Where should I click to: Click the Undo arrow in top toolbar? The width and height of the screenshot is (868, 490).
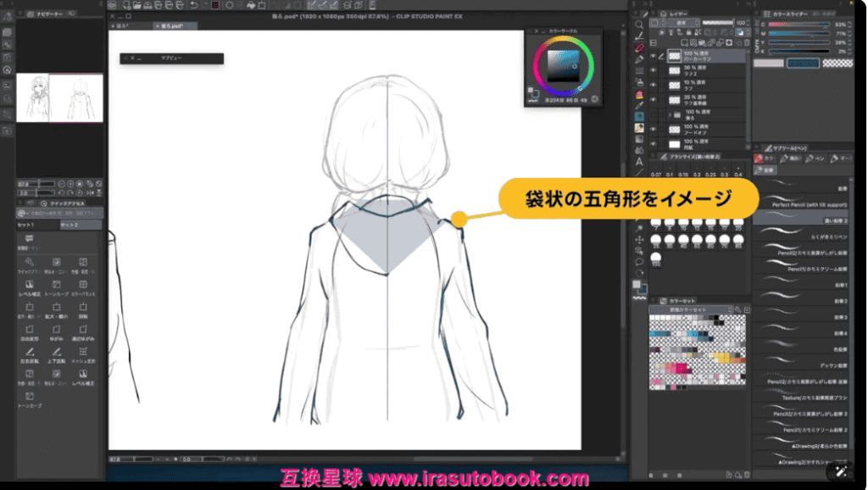coord(194,5)
